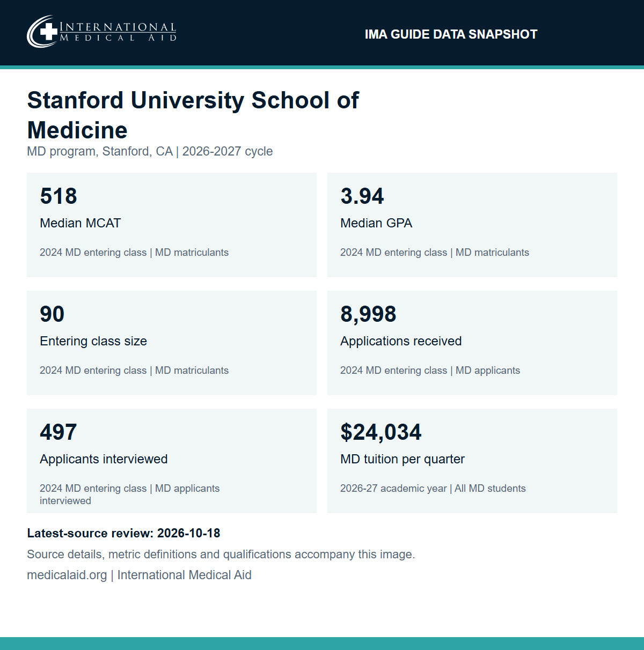Image resolution: width=644 pixels, height=650 pixels.
Task: Click the Latest-source review date line
Action: 123,533
